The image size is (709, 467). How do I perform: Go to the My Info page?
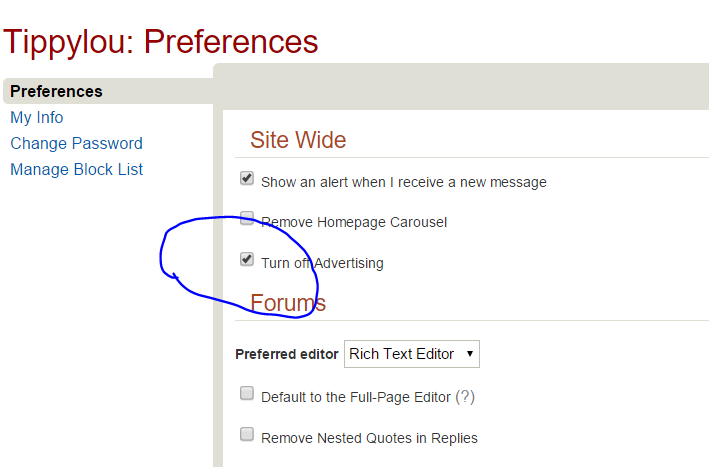click(x=37, y=117)
